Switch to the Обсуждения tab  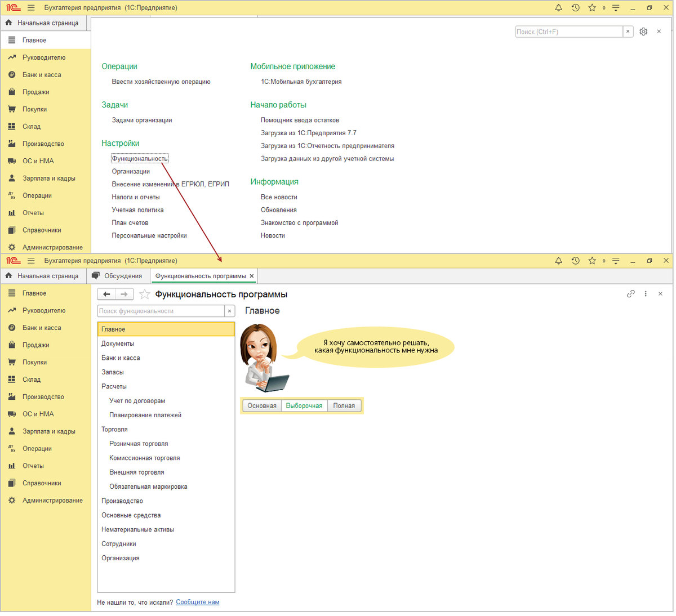[117, 276]
